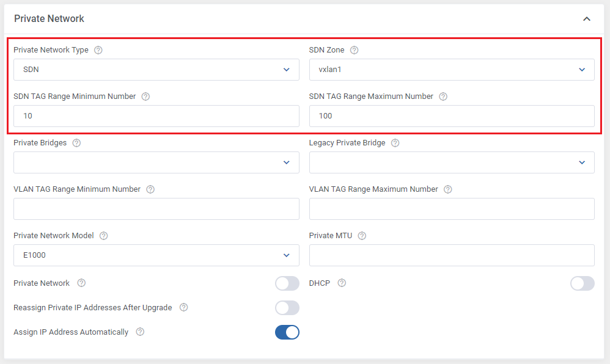The width and height of the screenshot is (610, 364).
Task: Open help icon for Private Network Model
Action: click(x=103, y=236)
